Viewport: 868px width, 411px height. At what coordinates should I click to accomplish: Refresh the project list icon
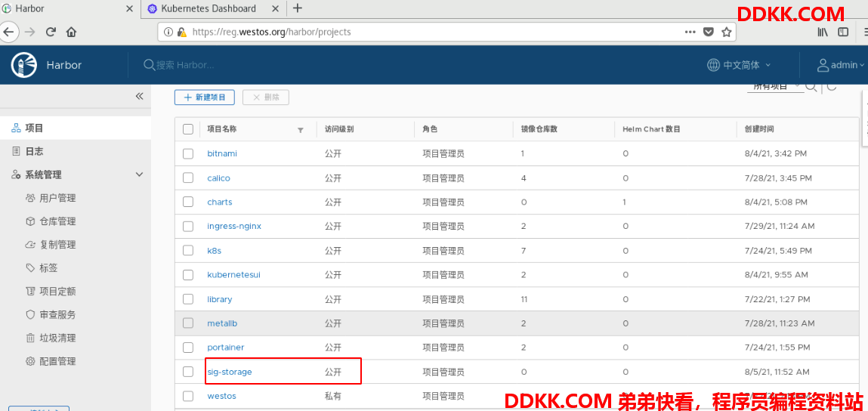832,86
